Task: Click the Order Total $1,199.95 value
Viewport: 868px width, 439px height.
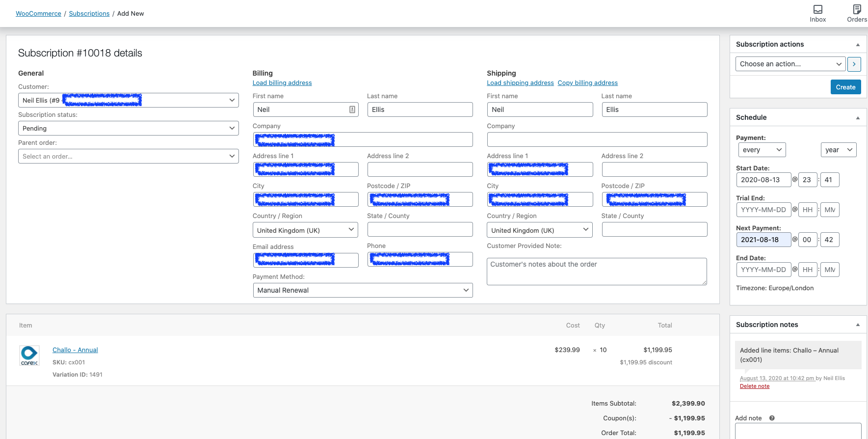Action: coord(689,433)
